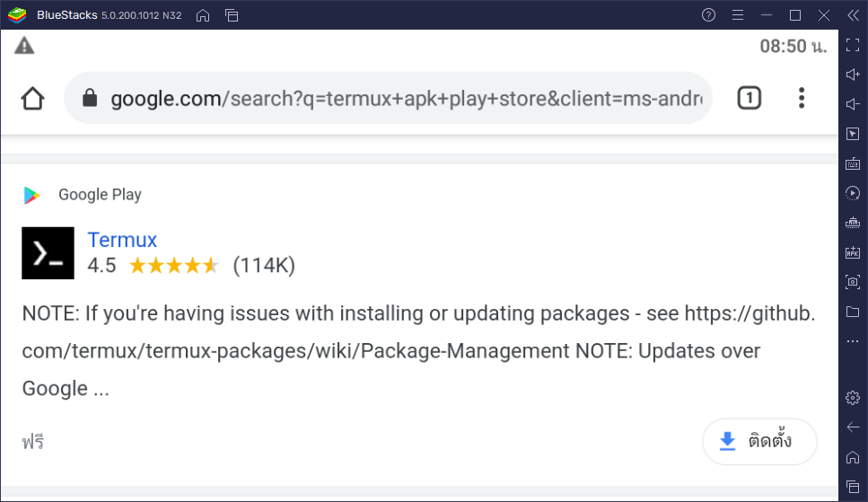
Task: Tap the Google Play source label
Action: point(101,195)
